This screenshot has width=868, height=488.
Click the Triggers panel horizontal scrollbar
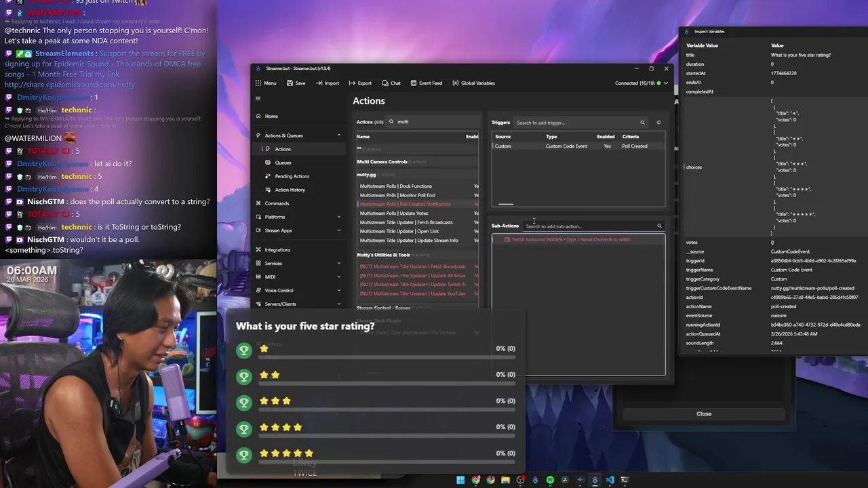click(x=506, y=204)
